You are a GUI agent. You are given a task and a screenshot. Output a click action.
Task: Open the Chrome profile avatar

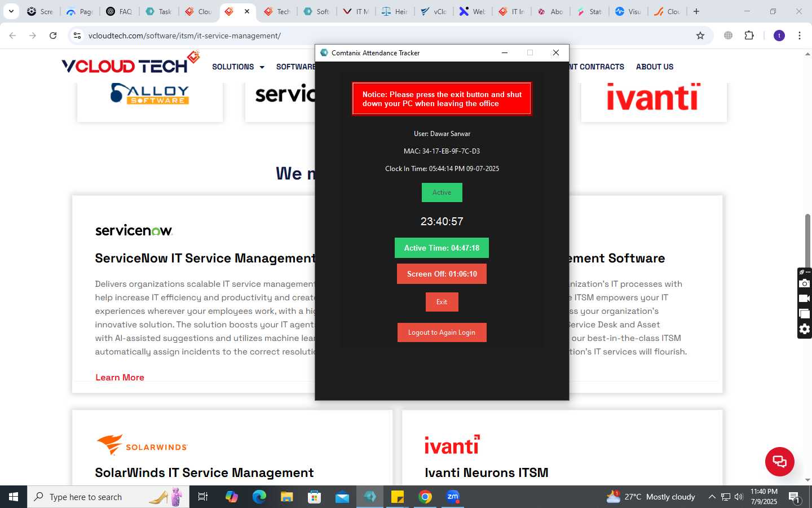[x=779, y=36]
